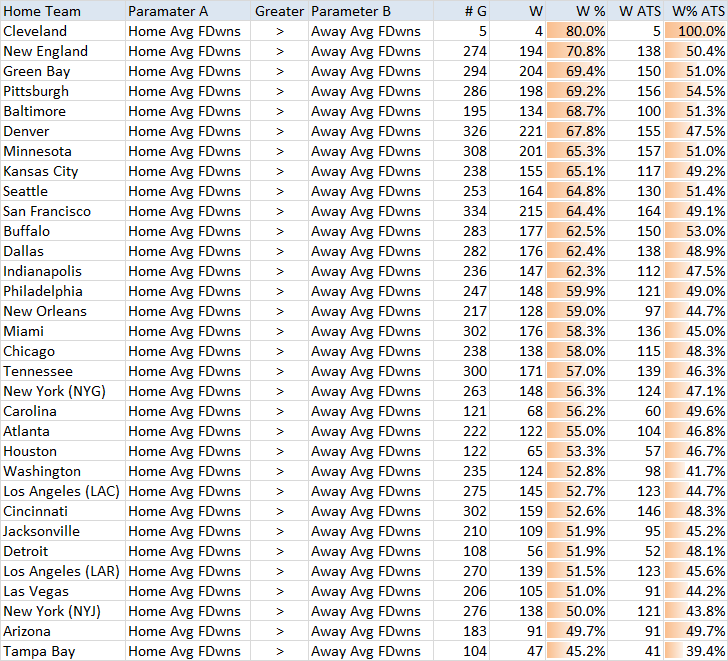This screenshot has height=661, width=728.
Task: Select the Detroit team cell
Action: tap(63, 550)
